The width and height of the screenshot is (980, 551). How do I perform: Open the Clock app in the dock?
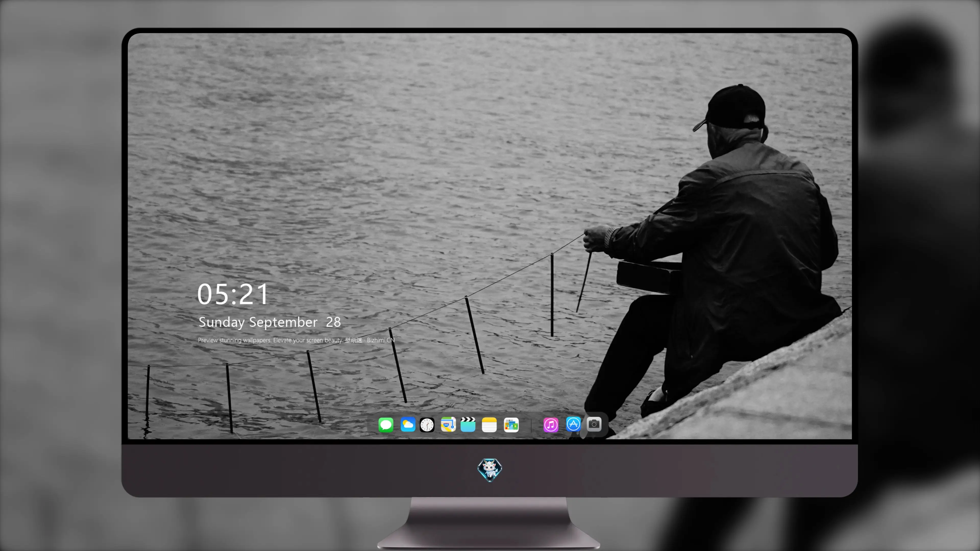pos(427,425)
